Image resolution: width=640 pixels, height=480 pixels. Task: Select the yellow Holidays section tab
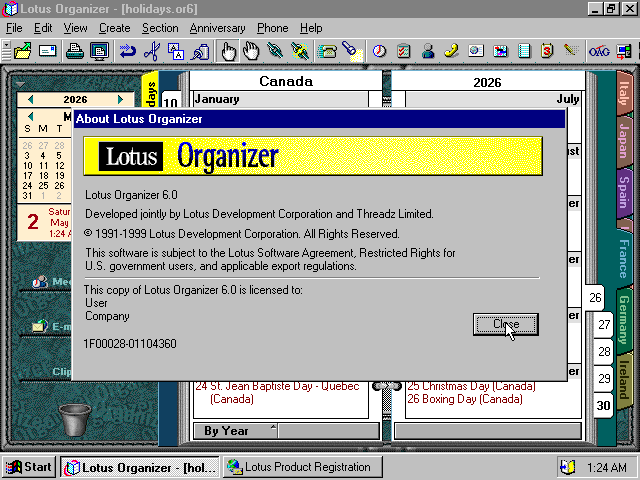click(150, 90)
